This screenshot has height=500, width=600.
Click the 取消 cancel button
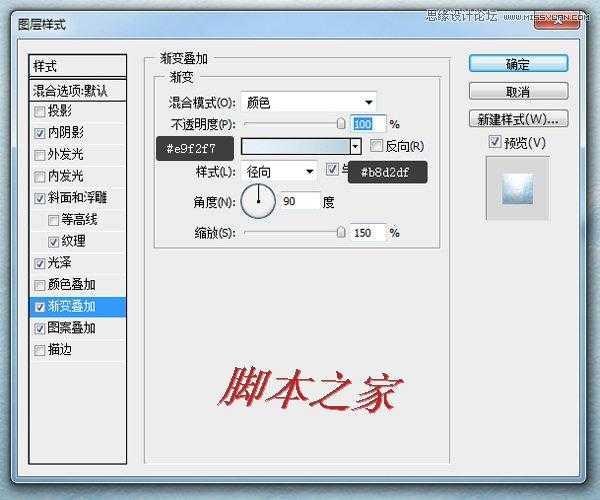pyautogui.click(x=518, y=91)
